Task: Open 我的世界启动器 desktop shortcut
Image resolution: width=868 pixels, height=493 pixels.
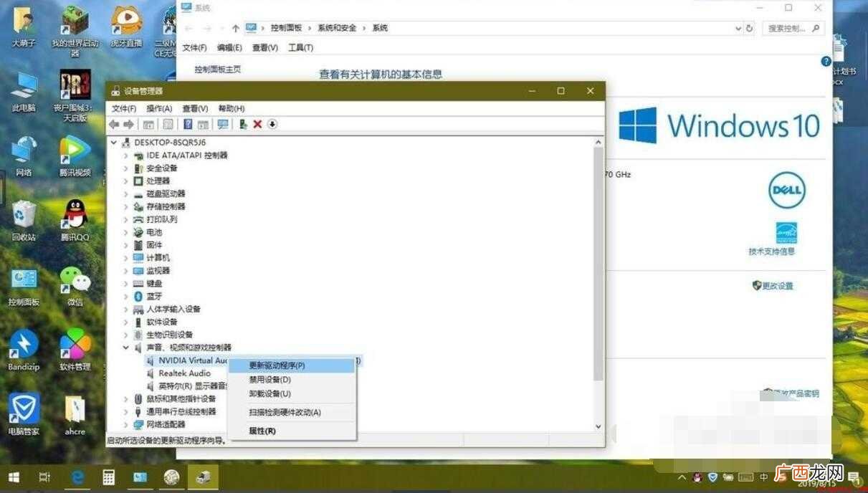Action: [75, 31]
